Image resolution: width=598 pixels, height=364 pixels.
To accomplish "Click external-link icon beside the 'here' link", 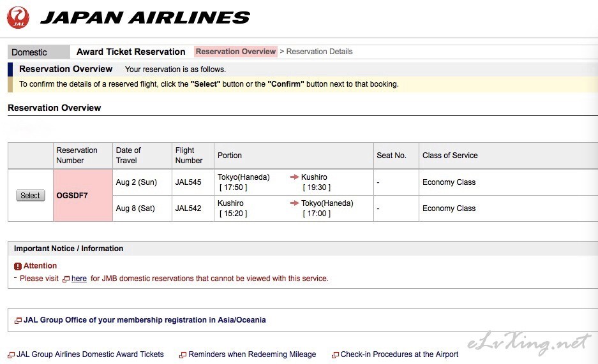I will pos(66,279).
